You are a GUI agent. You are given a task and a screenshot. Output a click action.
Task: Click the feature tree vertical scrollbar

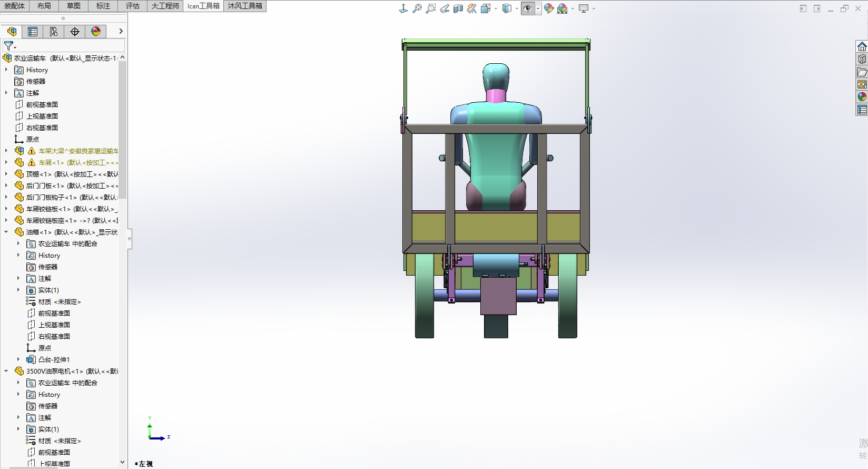122,130
